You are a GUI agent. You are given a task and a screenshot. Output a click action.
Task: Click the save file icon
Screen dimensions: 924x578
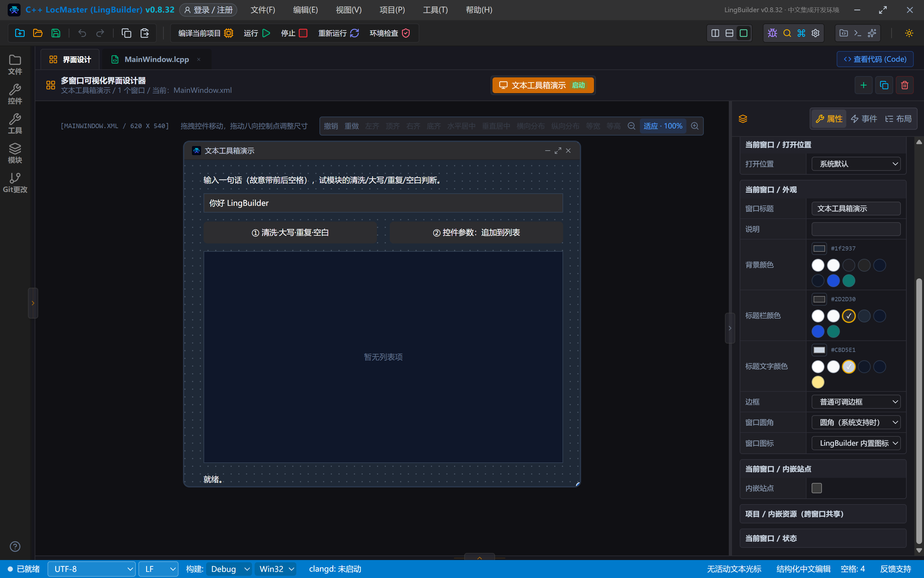56,33
